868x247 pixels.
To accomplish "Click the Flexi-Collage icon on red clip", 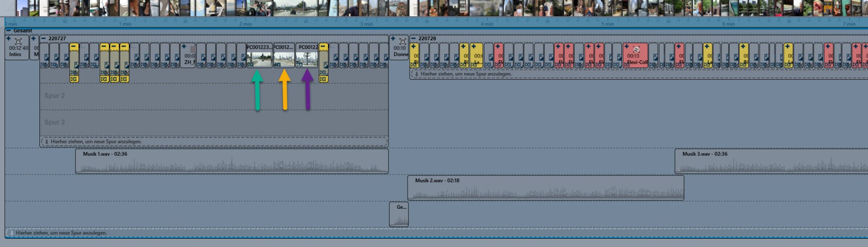I will (636, 49).
